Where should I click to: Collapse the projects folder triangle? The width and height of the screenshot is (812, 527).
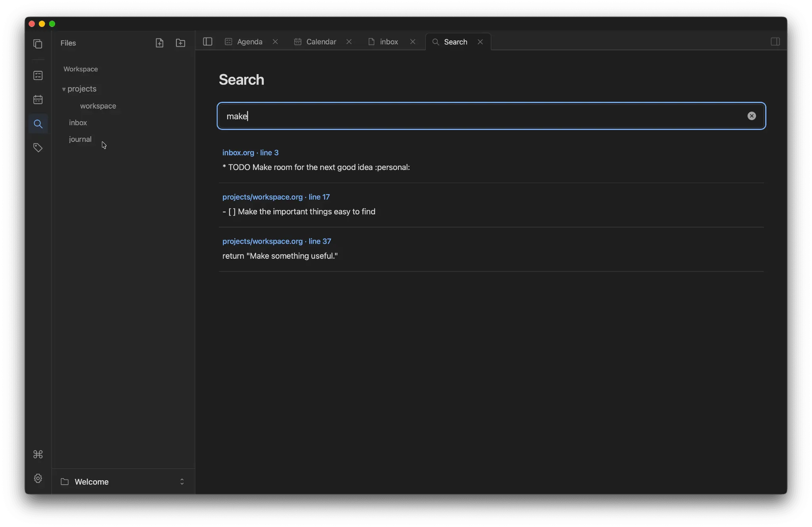tap(64, 89)
